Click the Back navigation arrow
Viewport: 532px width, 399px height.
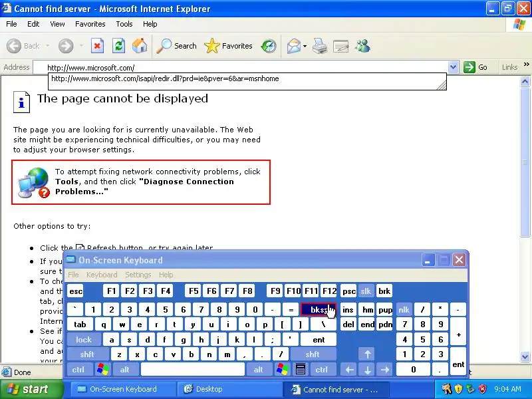tap(14, 46)
